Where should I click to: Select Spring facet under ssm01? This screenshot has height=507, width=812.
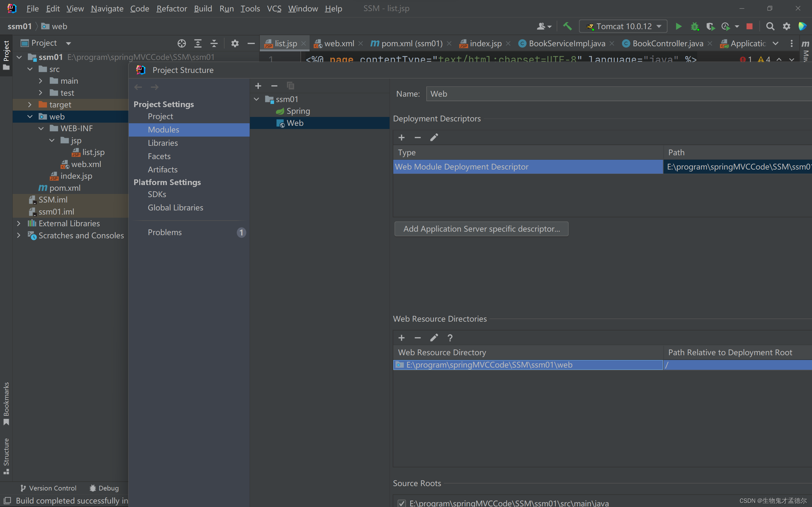pyautogui.click(x=298, y=111)
